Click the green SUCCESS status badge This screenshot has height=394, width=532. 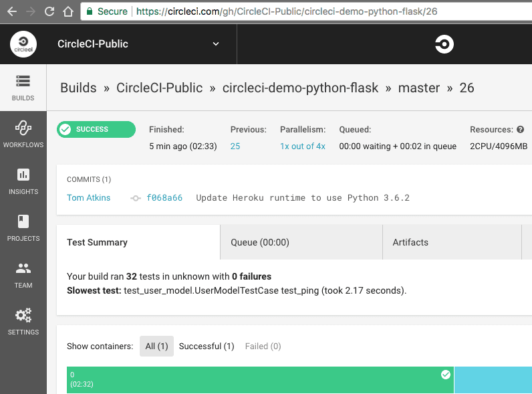pyautogui.click(x=96, y=129)
